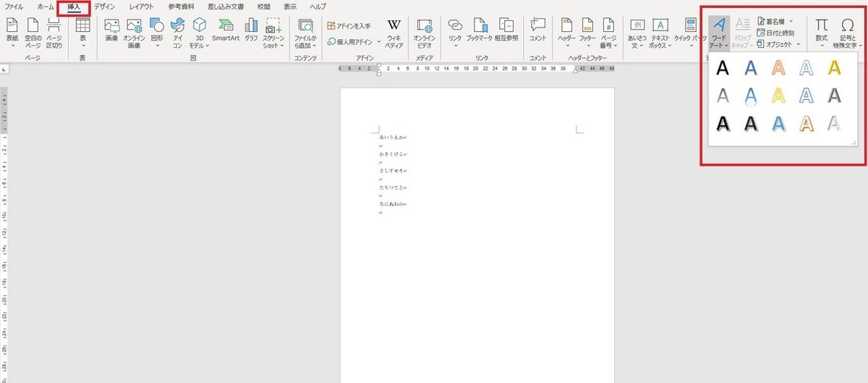Switch to the View (表示) tab
This screenshot has width=868, height=383.
290,7
